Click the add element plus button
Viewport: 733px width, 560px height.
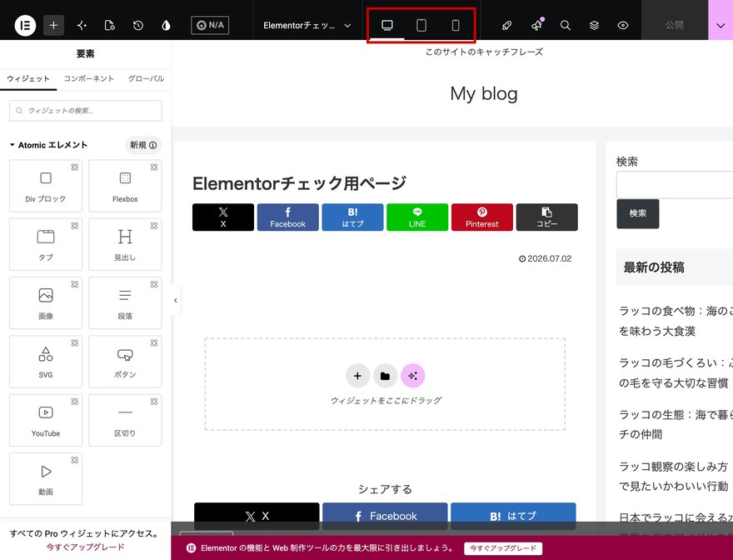tap(53, 25)
